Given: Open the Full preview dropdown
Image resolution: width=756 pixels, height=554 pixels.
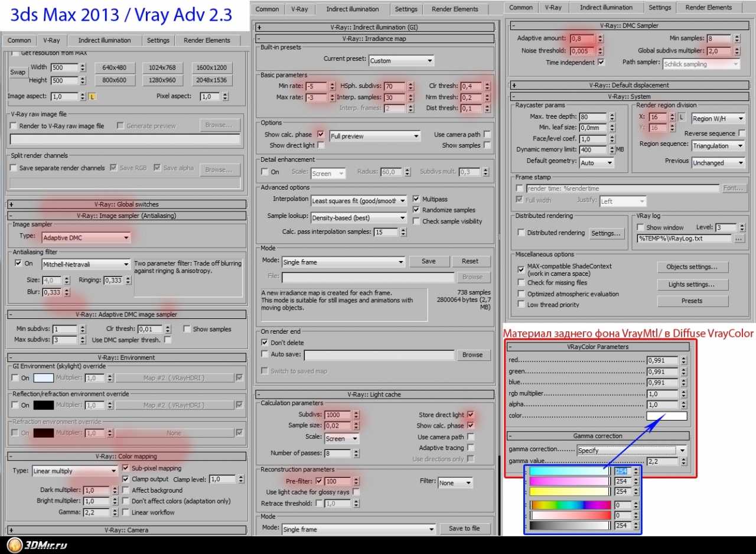Looking at the screenshot, I should coord(375,136).
